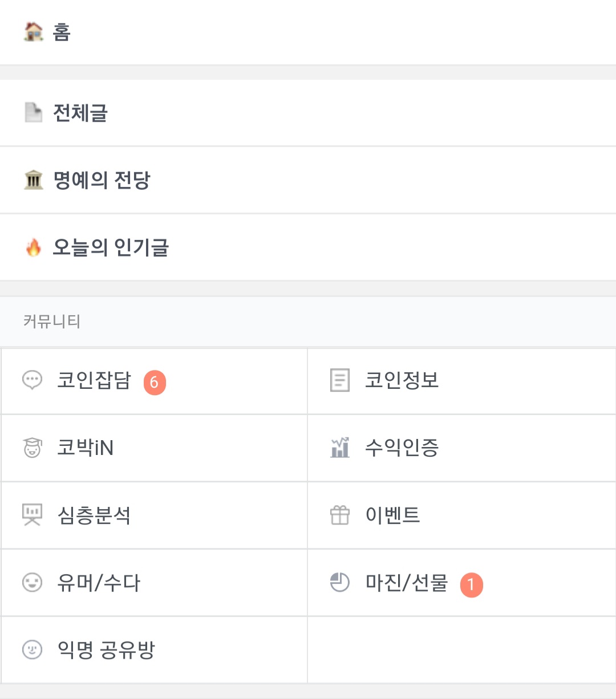Tap the smiley icon for 유머/수다
The image size is (616, 699).
click(32, 582)
